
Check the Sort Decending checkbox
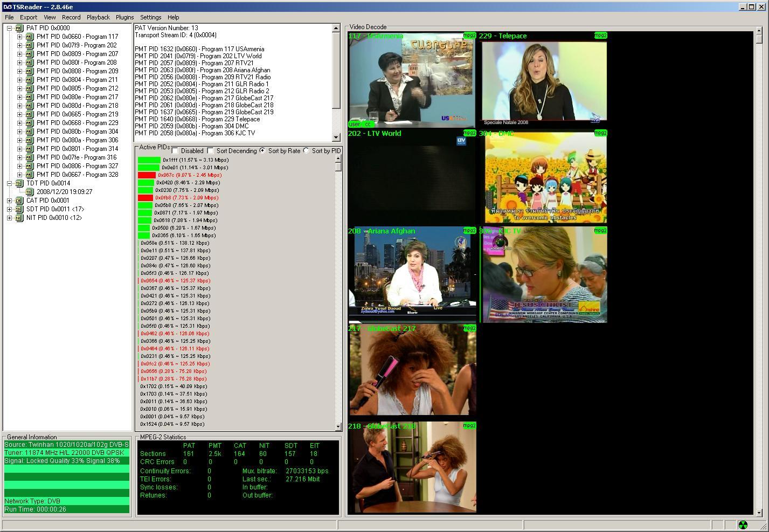pos(210,150)
